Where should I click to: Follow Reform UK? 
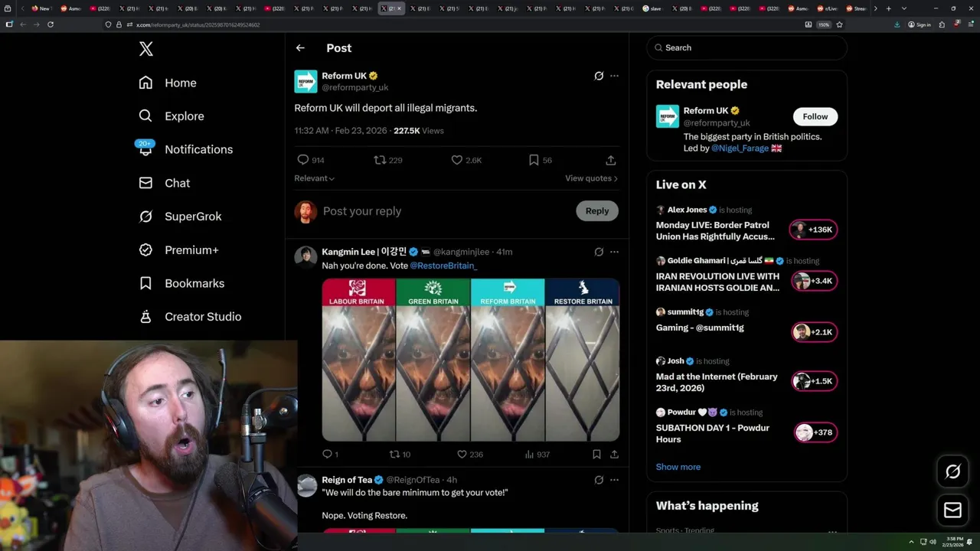tap(815, 116)
